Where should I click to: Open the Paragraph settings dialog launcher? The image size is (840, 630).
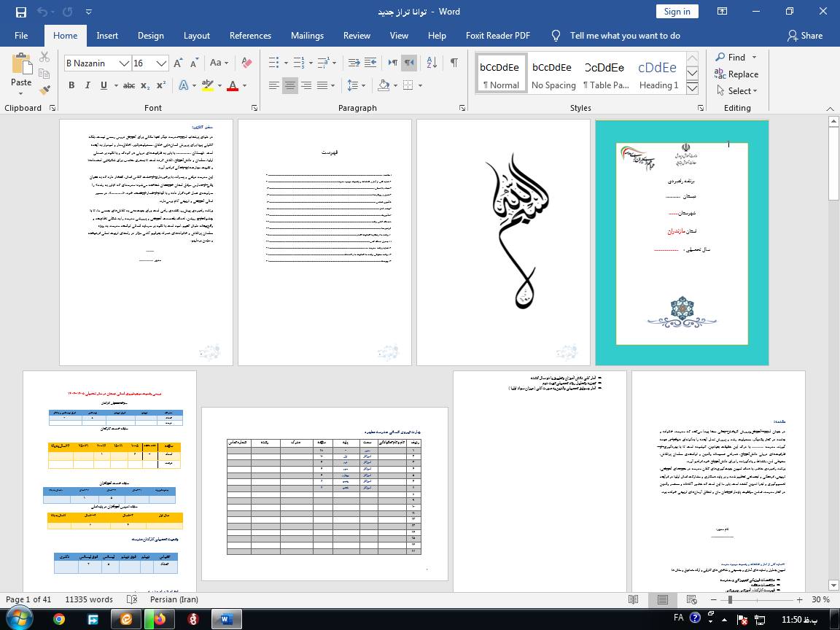[462, 108]
